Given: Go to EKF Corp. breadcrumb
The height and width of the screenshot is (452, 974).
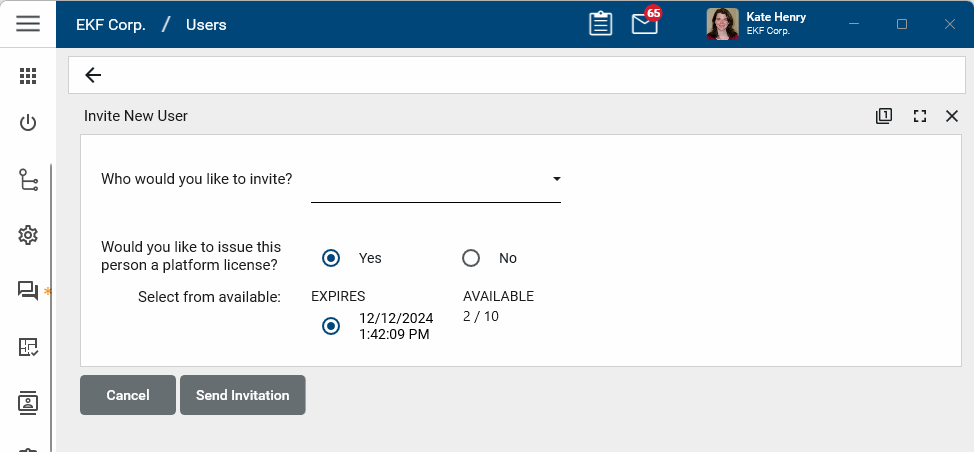Looking at the screenshot, I should pos(110,24).
